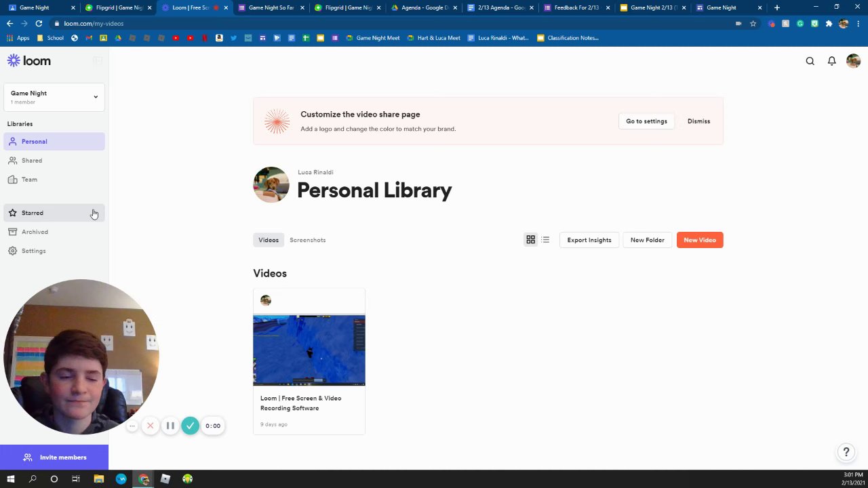
Task: Open notifications bell in Loom header
Action: coord(831,61)
